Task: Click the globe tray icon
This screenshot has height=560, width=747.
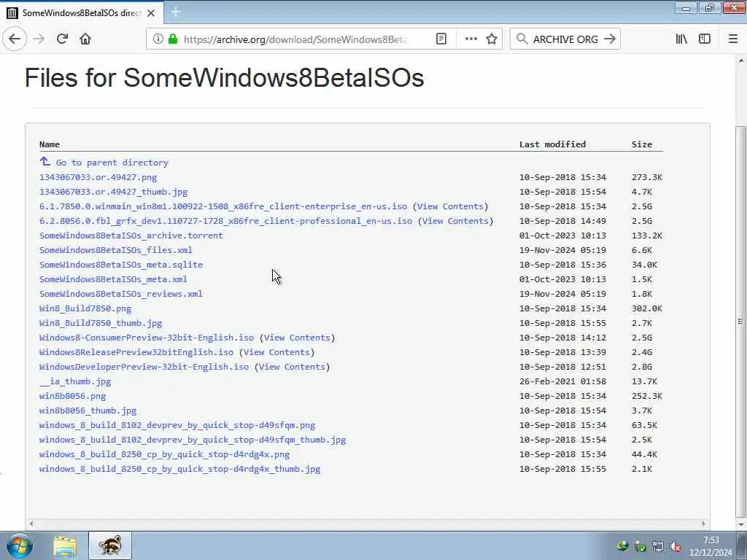Action: 622,547
